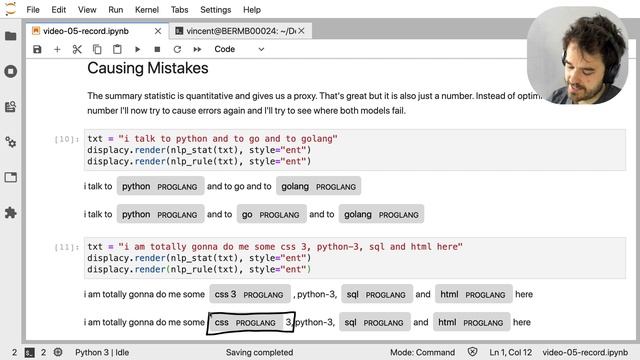
Task: Click Mode: Command in status bar
Action: click(x=422, y=352)
